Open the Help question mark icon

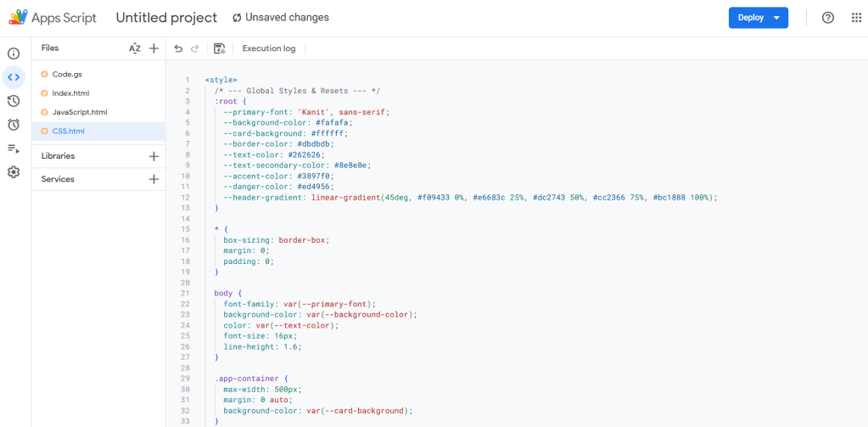click(828, 18)
